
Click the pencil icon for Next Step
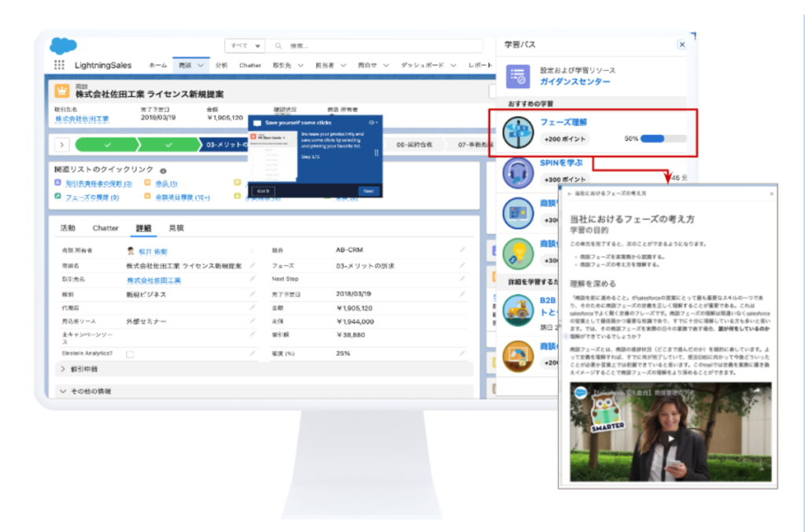[462, 279]
